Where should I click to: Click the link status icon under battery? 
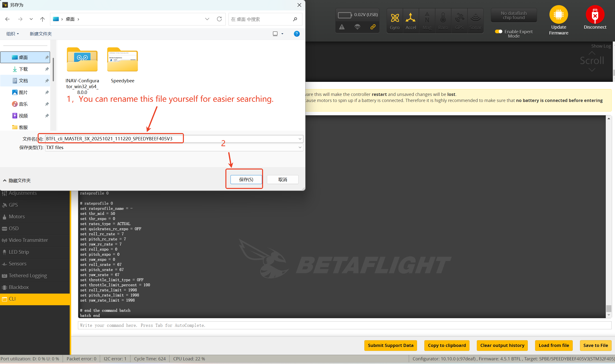click(373, 27)
